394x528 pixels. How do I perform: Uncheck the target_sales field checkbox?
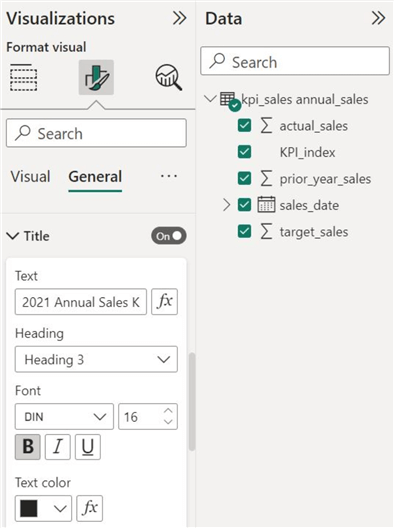tap(244, 231)
